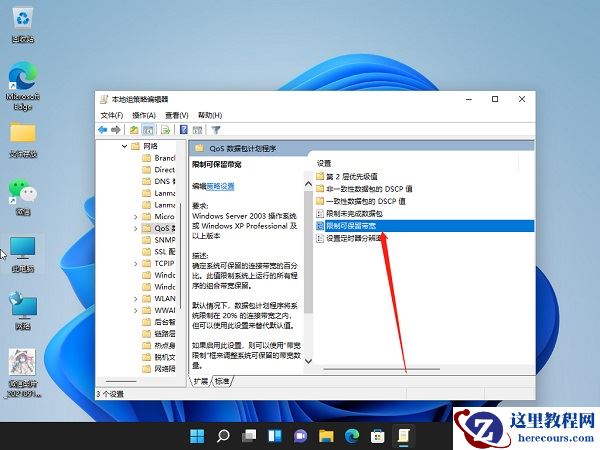Screen dimensions: 600x450
Task: Select the yellow folder desktop icon
Action: (x=23, y=140)
